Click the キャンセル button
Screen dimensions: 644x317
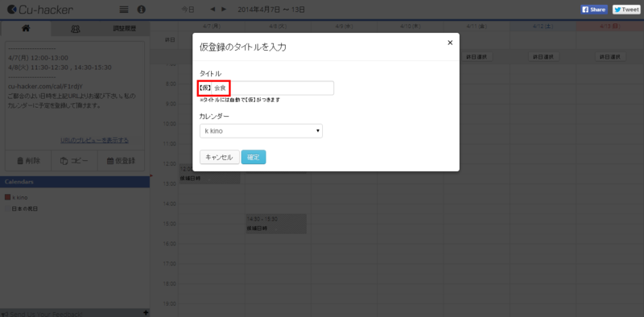point(219,157)
